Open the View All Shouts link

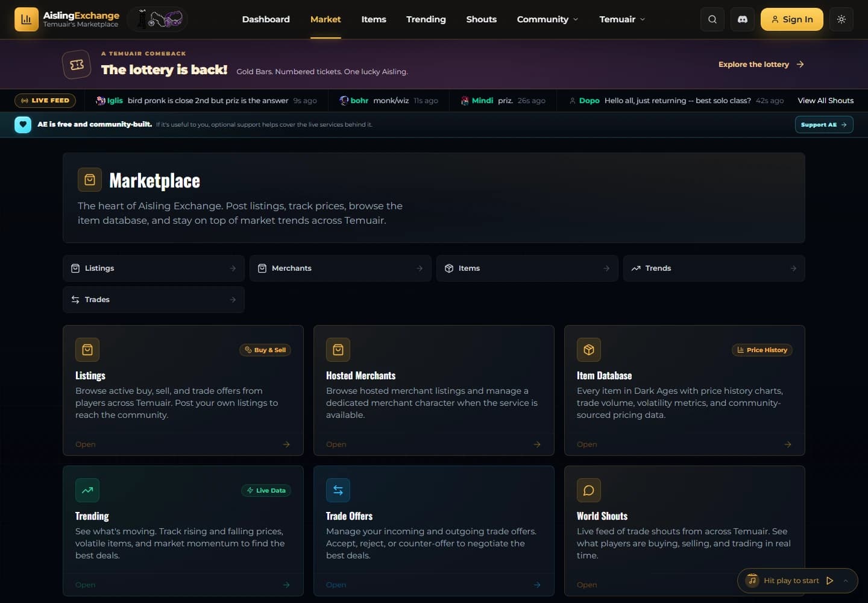[x=825, y=101]
